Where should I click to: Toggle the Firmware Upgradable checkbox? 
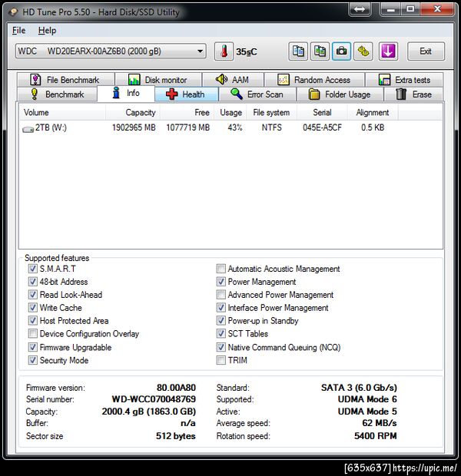click(x=32, y=347)
